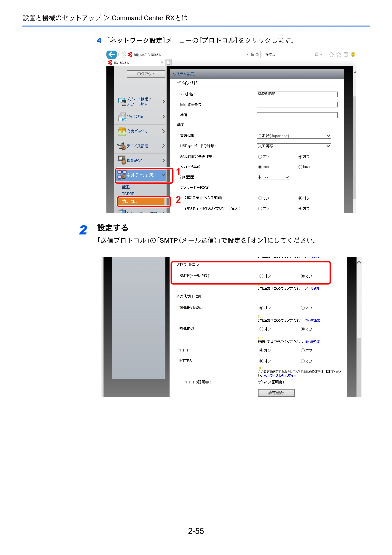Open browser home icon
The width and height of the screenshot is (392, 555).
click(x=331, y=54)
